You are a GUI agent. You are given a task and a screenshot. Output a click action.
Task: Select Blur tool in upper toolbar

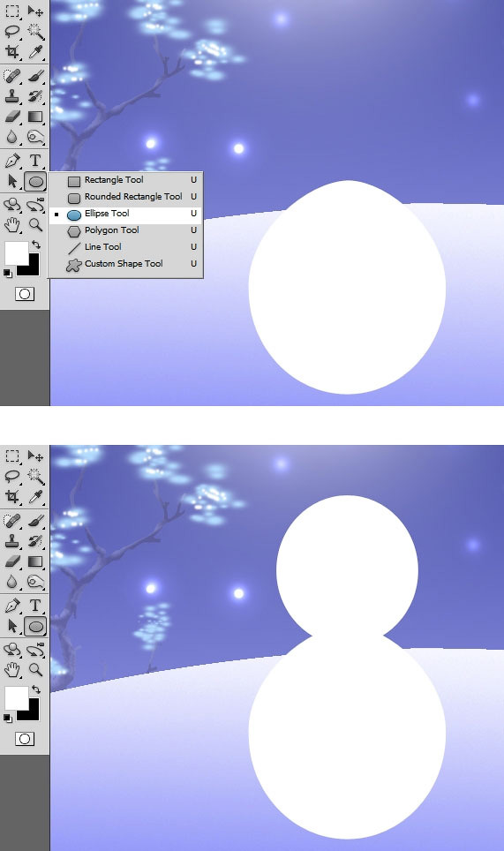(12, 136)
